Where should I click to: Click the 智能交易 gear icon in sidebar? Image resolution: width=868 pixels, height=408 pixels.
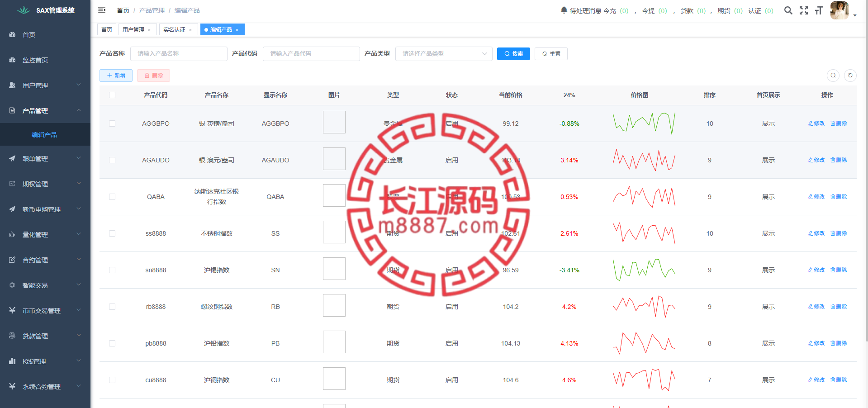12,285
